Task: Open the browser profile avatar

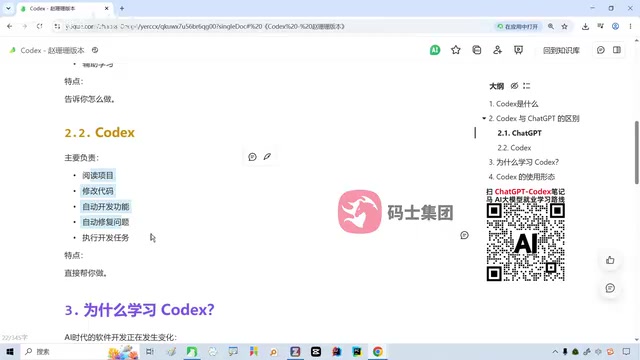Action: tap(615, 26)
